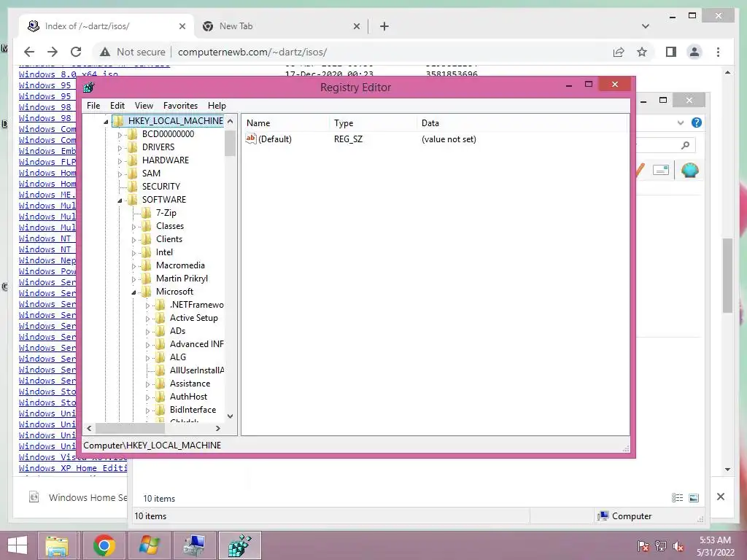Click the Registry Editor title bar icon
This screenshot has width=747, height=560.
click(88, 87)
